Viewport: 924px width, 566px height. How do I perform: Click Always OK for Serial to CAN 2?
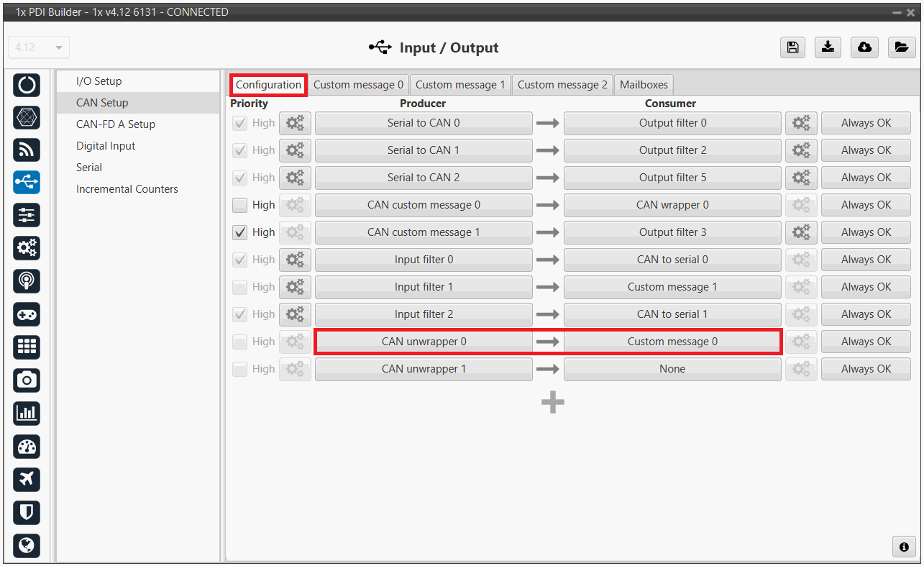pos(866,178)
